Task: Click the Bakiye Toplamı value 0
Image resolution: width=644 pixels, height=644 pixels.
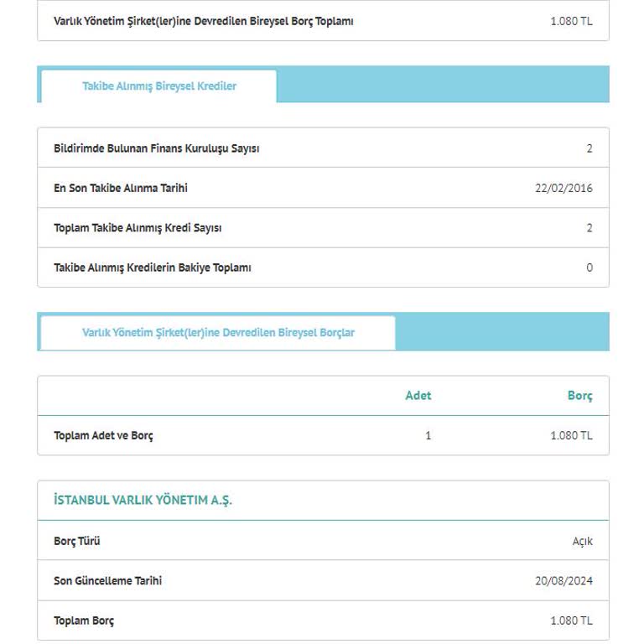Action: [x=589, y=268]
